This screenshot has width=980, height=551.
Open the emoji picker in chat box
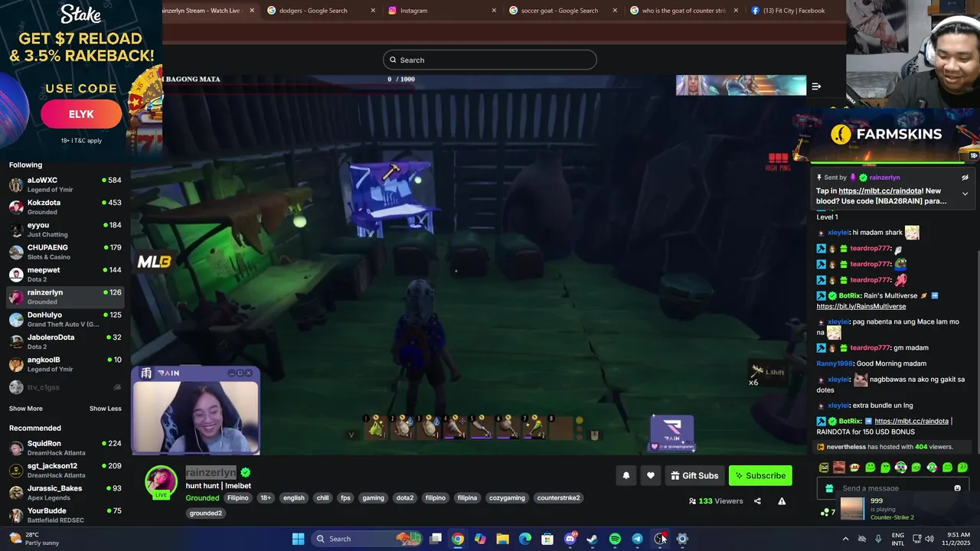[957, 488]
